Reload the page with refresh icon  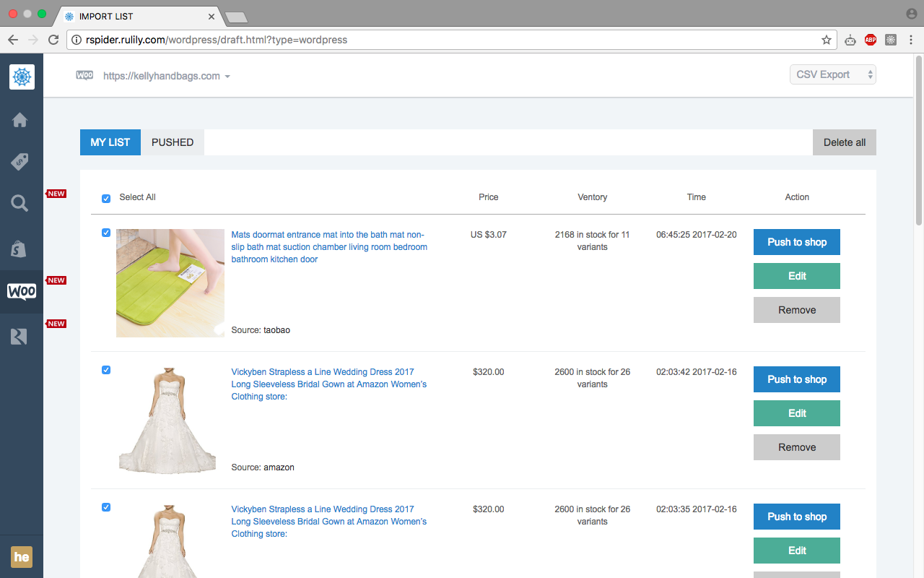pos(53,40)
